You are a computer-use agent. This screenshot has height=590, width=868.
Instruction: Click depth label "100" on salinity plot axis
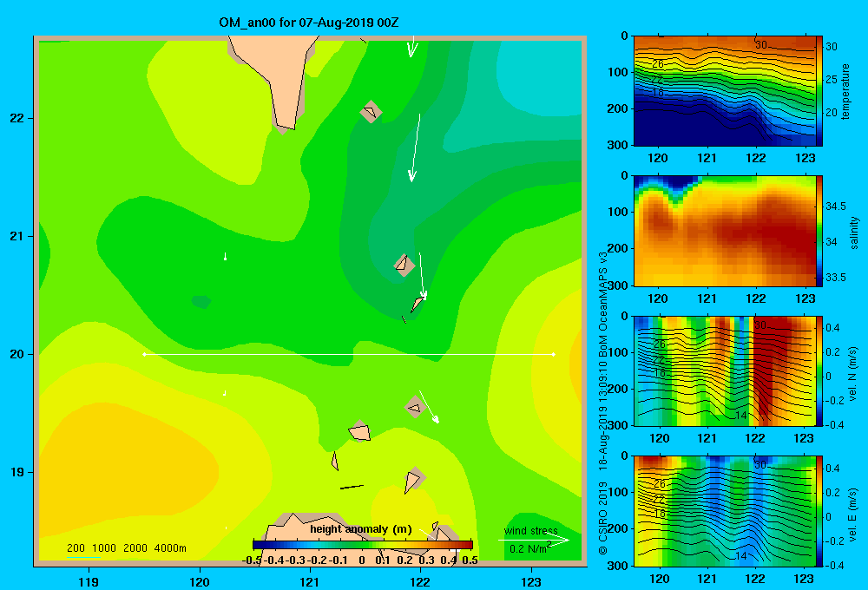[620, 212]
